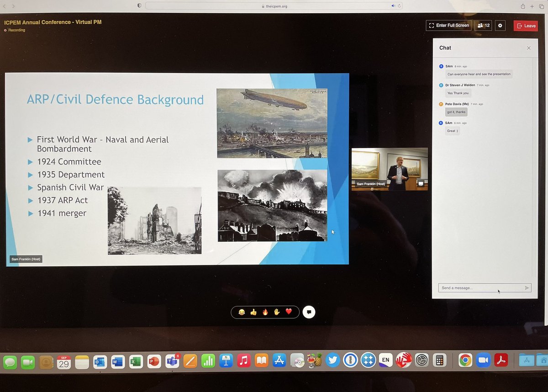Open a new Safari tab
Image resolution: width=548 pixels, height=392 pixels.
point(532,6)
